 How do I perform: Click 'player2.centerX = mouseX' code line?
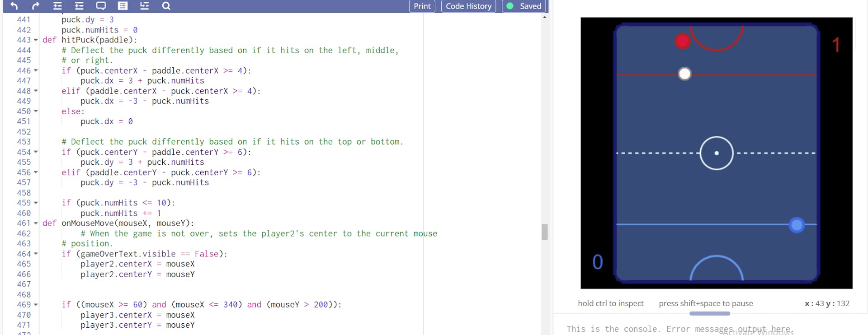pos(137,264)
